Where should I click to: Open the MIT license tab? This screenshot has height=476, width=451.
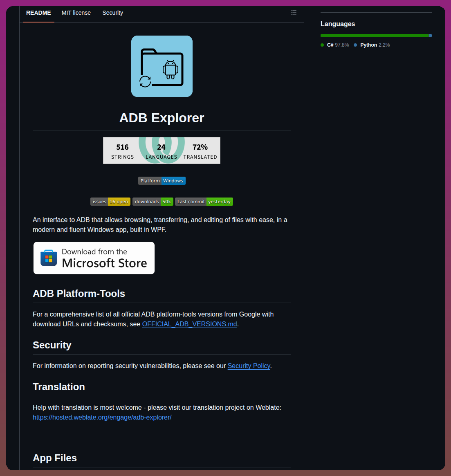click(76, 13)
